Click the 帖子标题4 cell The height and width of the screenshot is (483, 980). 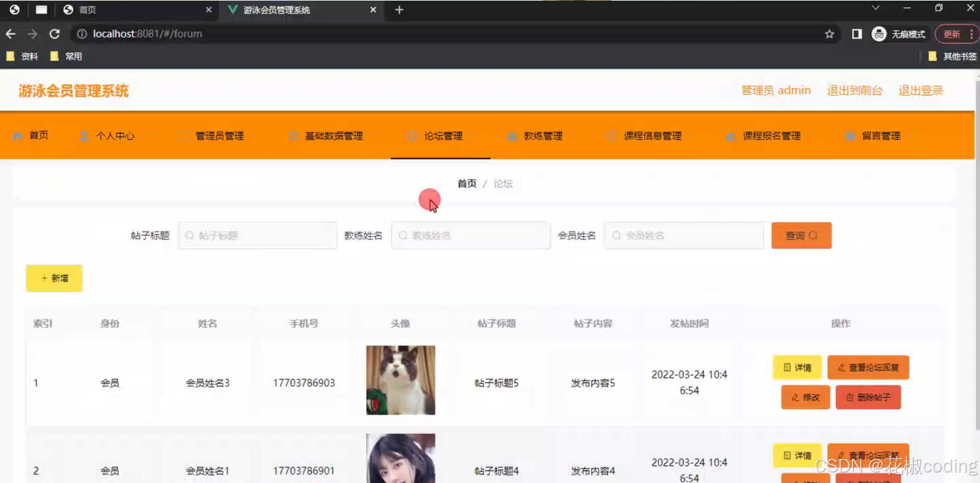click(x=497, y=471)
